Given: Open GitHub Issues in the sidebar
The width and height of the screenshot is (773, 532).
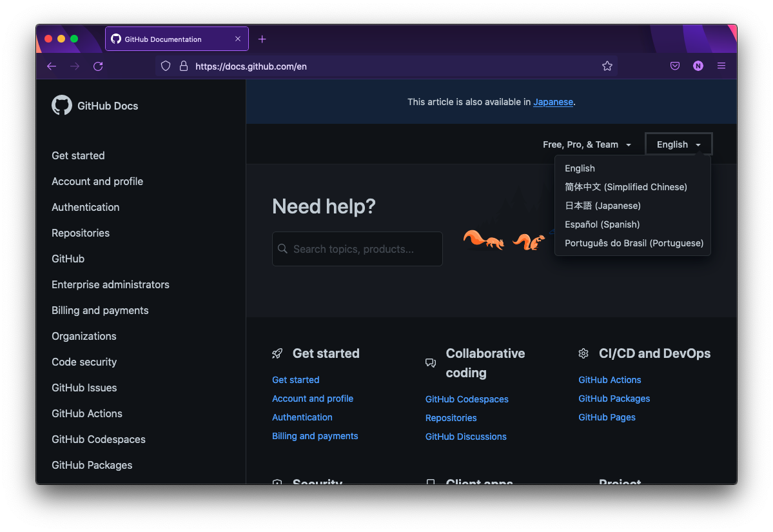Looking at the screenshot, I should pos(84,388).
